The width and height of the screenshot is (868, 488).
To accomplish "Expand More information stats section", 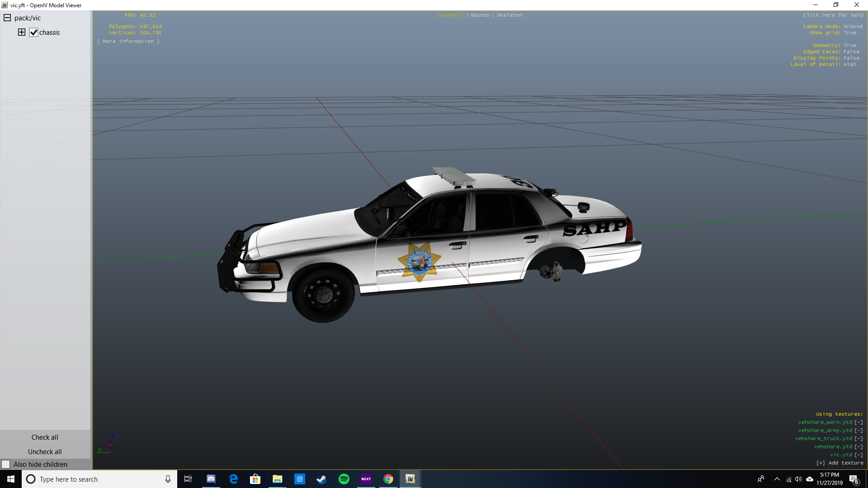I will [128, 41].
